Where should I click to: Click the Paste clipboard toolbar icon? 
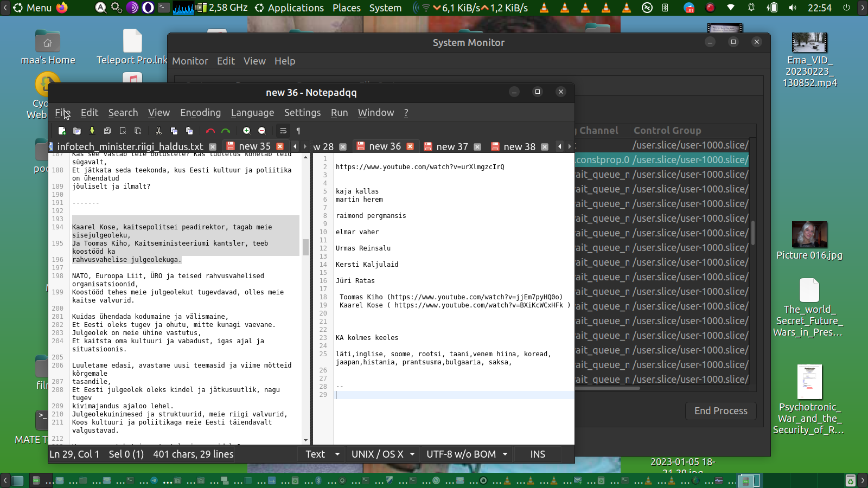[x=189, y=131]
